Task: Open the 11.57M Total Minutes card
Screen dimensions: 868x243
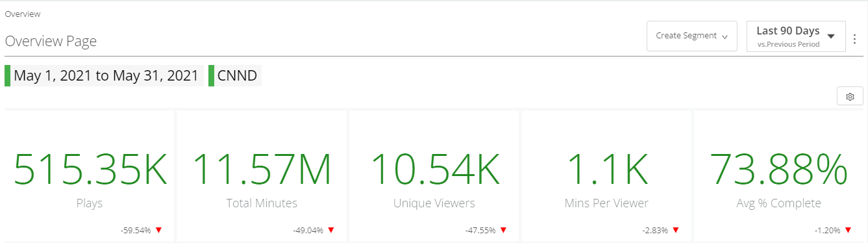Action: click(262, 175)
